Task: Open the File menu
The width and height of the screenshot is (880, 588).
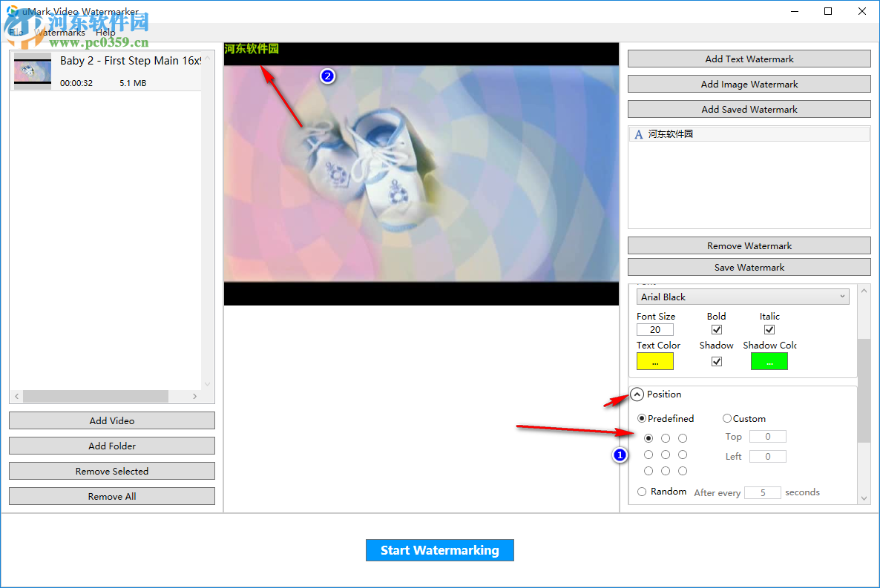Action: point(16,33)
